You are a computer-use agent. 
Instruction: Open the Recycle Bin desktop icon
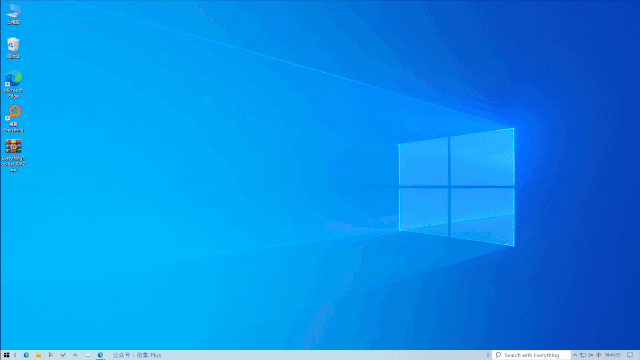[x=13, y=48]
